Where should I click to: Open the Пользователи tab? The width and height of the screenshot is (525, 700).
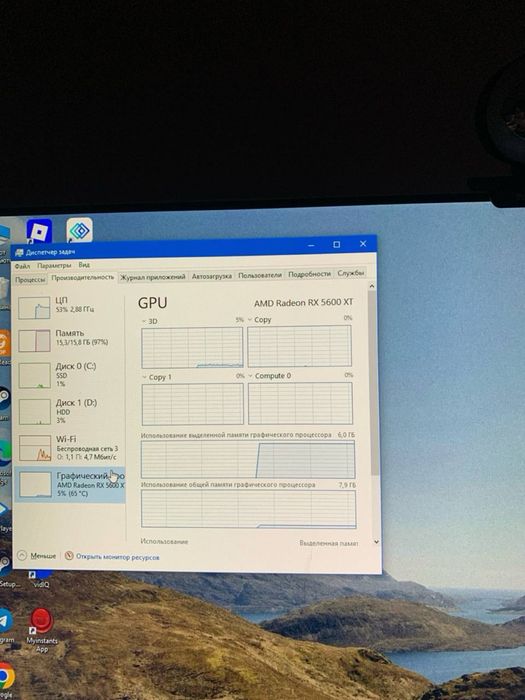click(x=260, y=275)
